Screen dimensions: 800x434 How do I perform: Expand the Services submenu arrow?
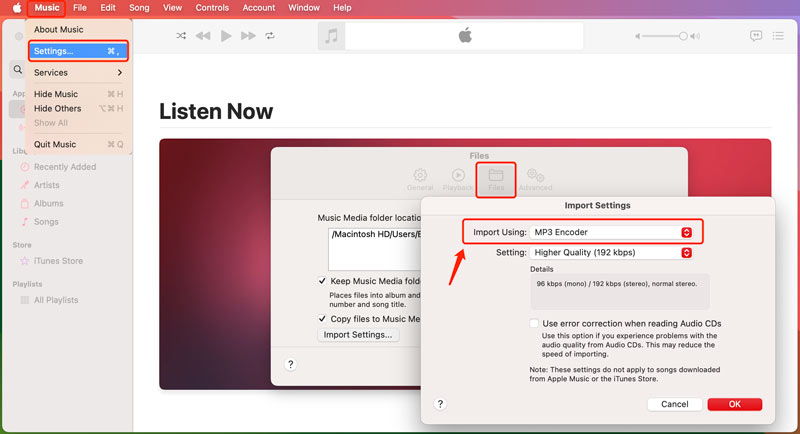coord(119,73)
